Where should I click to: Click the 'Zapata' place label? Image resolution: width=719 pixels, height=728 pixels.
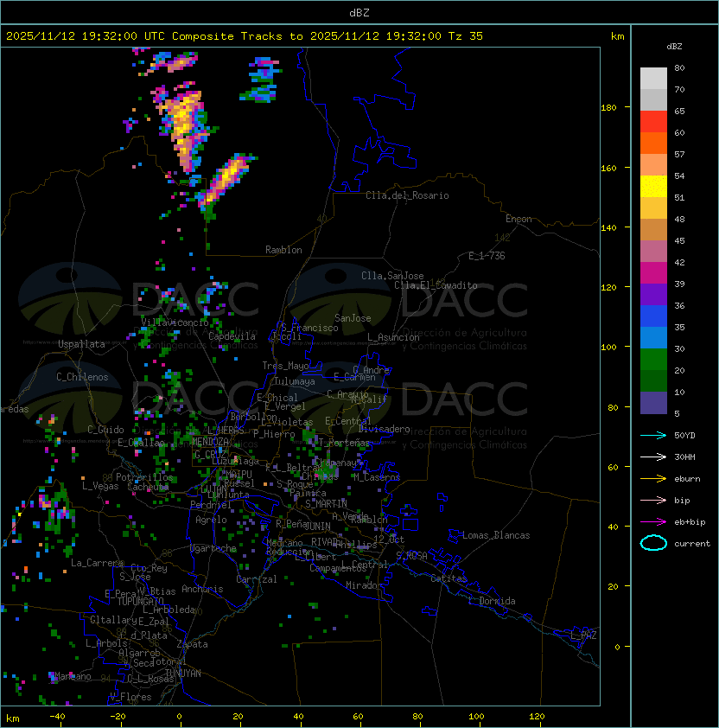click(x=192, y=644)
